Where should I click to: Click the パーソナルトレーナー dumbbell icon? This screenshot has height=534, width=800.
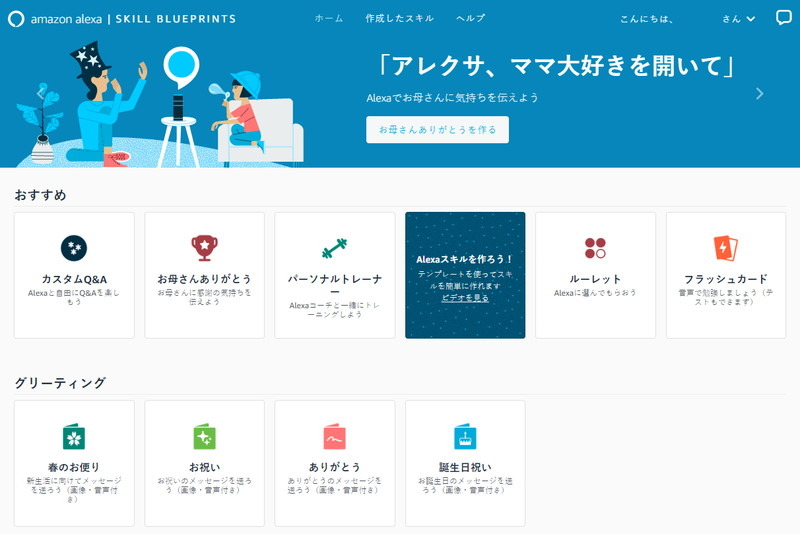pos(334,248)
